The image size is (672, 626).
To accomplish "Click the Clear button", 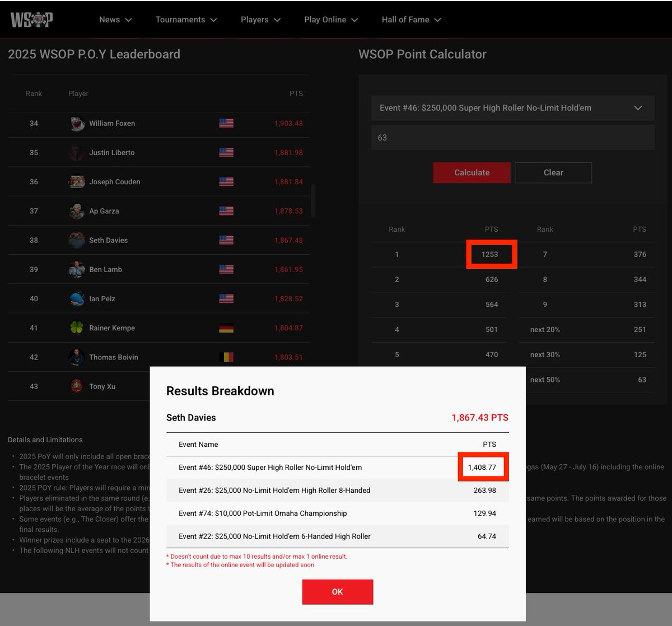I will click(x=553, y=172).
